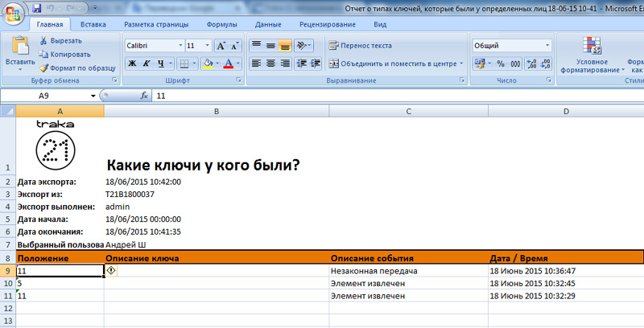644x328 pixels.
Task: Decrease cell indent
Action: pyautogui.click(x=302, y=64)
